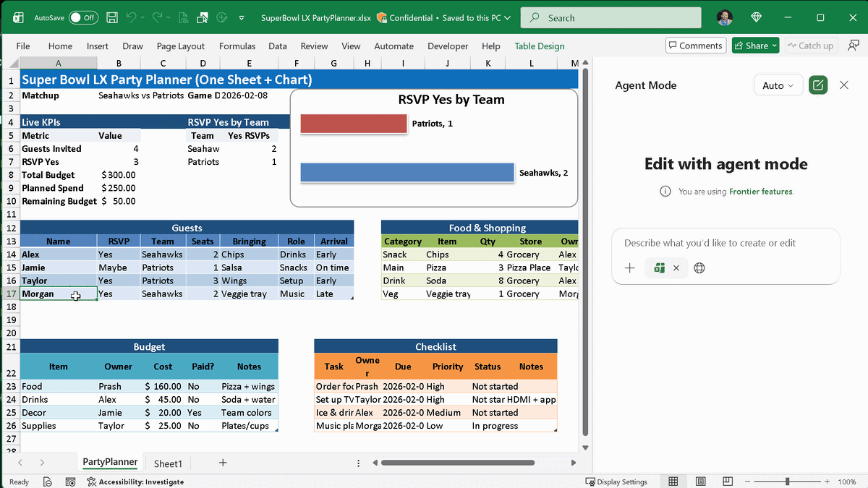Open the Copilot globe icon in Agent Mode pane
Image resolution: width=868 pixels, height=488 pixels.
[699, 267]
